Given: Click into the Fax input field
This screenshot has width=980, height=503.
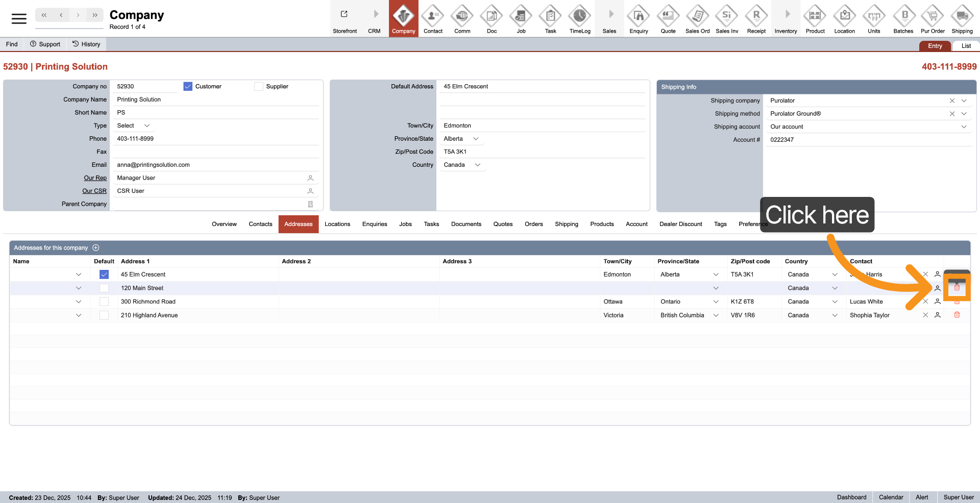Looking at the screenshot, I should coord(214,152).
